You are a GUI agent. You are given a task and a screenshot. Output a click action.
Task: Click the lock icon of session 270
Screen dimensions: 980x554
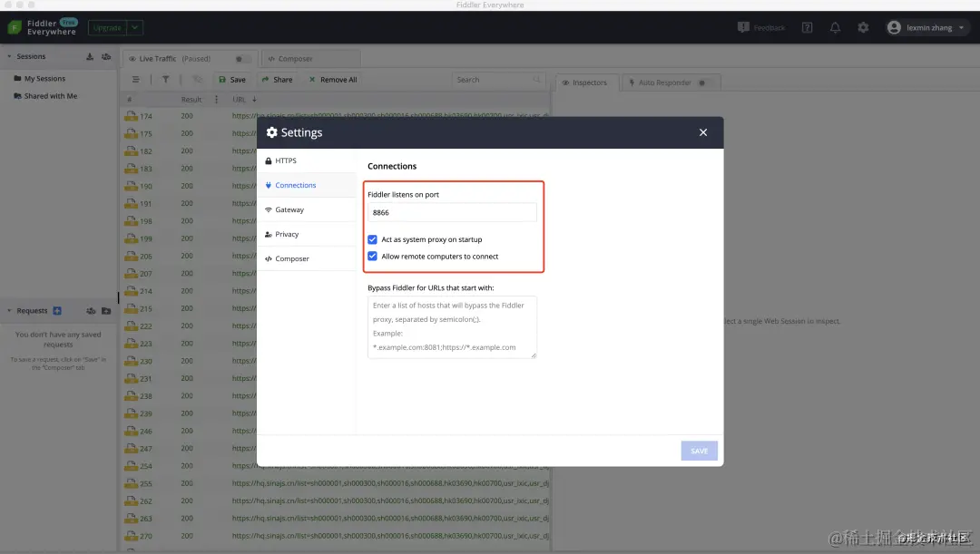tap(131, 535)
